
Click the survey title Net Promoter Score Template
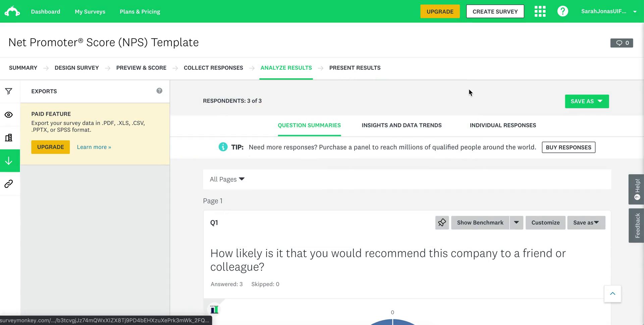point(104,43)
